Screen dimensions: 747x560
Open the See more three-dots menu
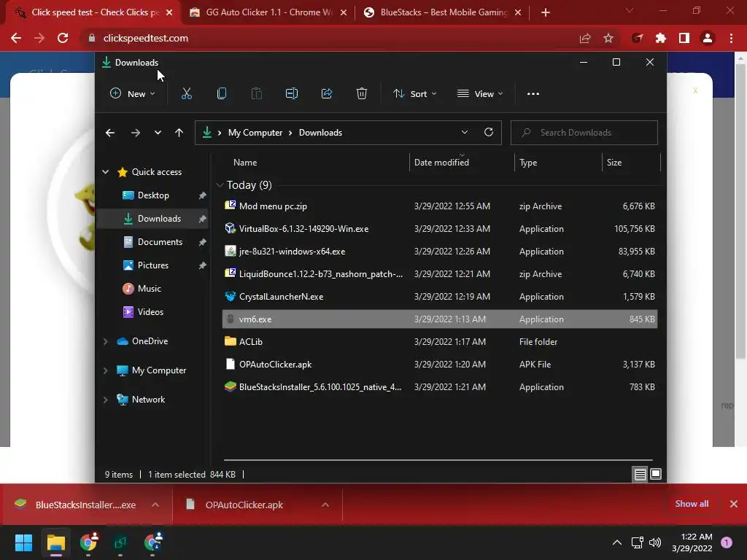(533, 94)
